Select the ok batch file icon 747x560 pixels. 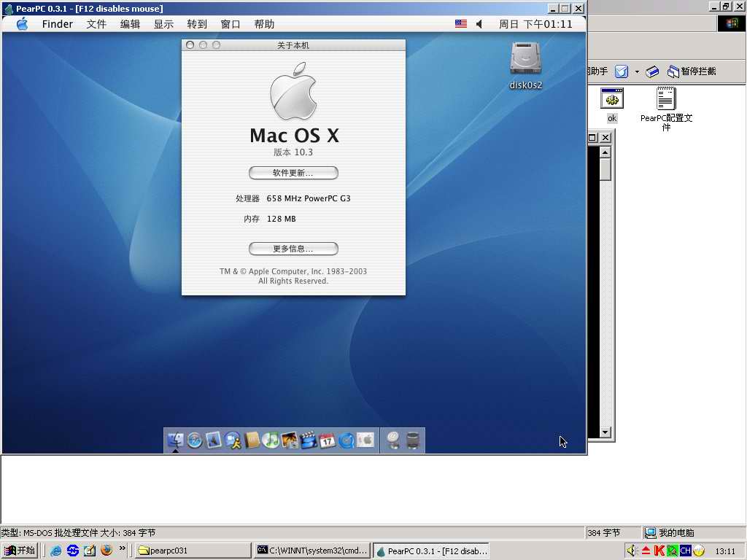612,98
